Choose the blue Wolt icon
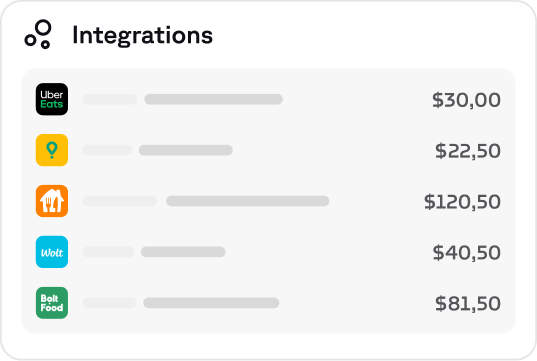This screenshot has width=537, height=361. pyautogui.click(x=52, y=252)
